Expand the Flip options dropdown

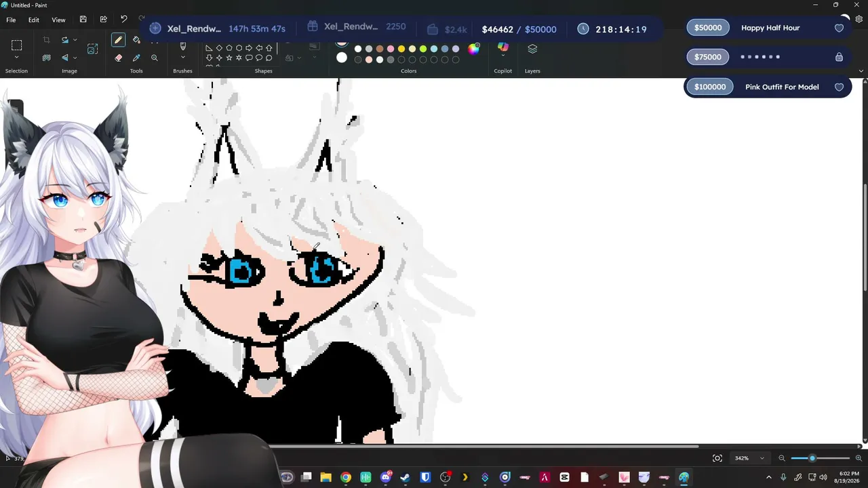tap(75, 58)
